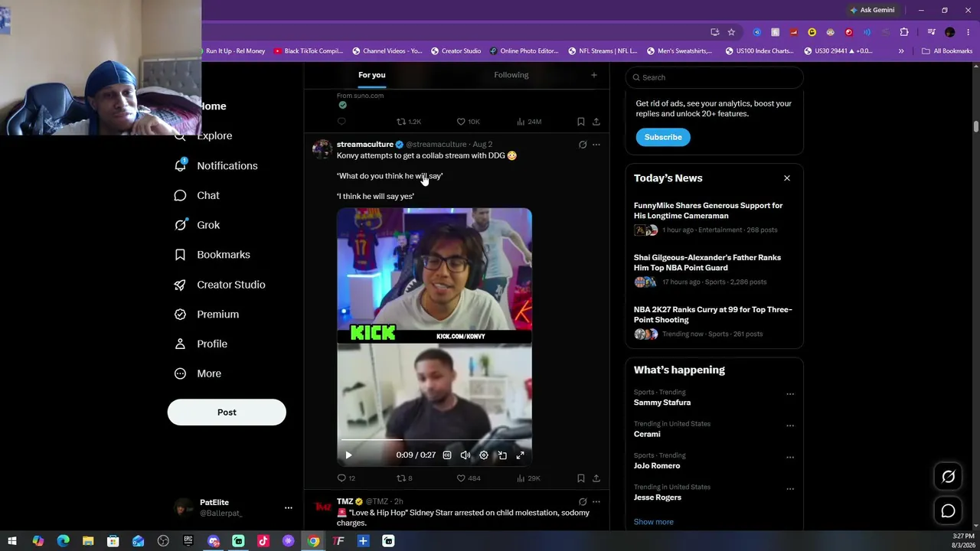This screenshot has width=980, height=551.
Task: Add a new timeline tab with plus
Action: tap(593, 75)
